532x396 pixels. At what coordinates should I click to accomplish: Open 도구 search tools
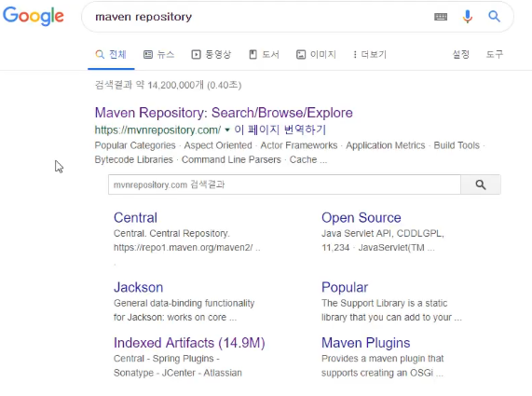coord(495,54)
